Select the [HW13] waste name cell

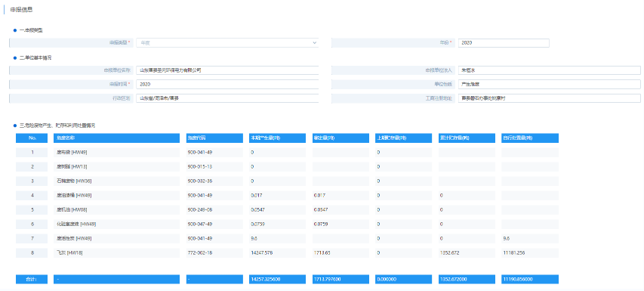pyautogui.click(x=116, y=167)
